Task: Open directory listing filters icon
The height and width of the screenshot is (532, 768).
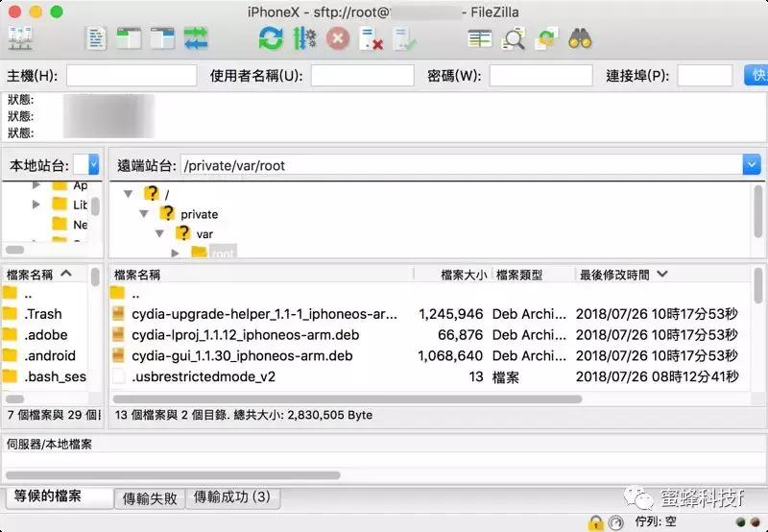Action: 480,38
